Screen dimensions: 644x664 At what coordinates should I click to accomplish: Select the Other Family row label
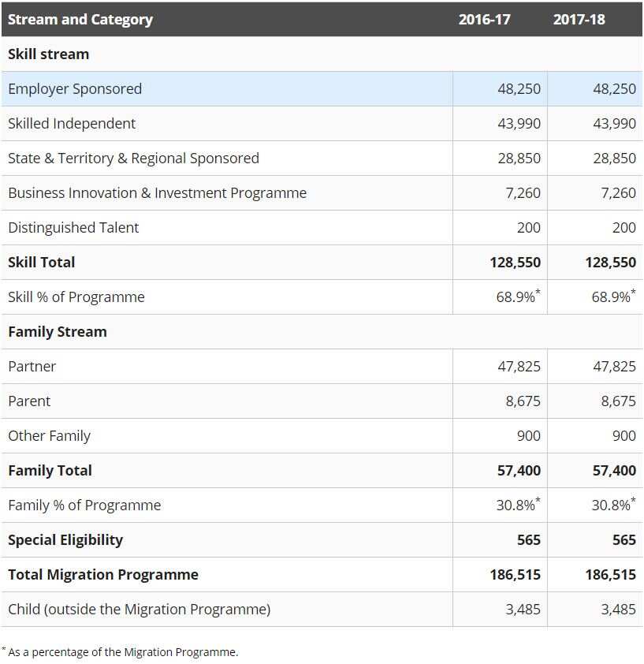tap(49, 435)
